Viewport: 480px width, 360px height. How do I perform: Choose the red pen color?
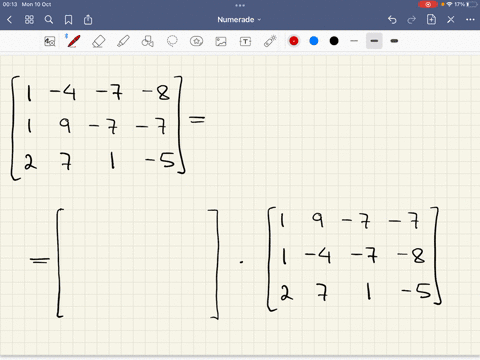point(294,41)
